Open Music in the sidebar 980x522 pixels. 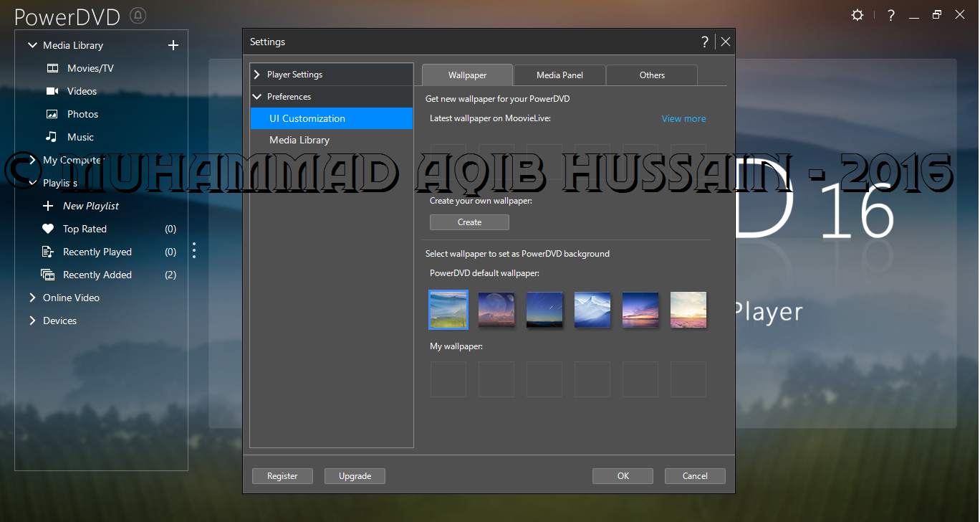click(80, 137)
